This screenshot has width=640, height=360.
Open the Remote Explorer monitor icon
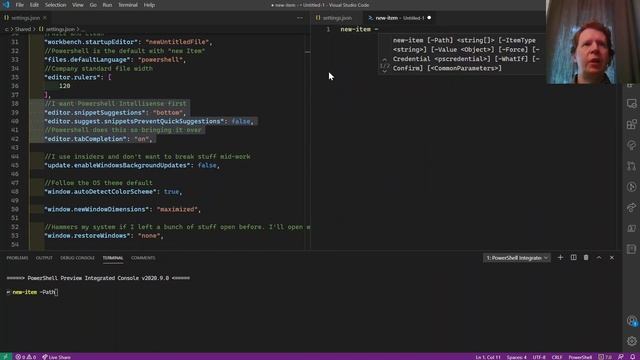click(631, 103)
